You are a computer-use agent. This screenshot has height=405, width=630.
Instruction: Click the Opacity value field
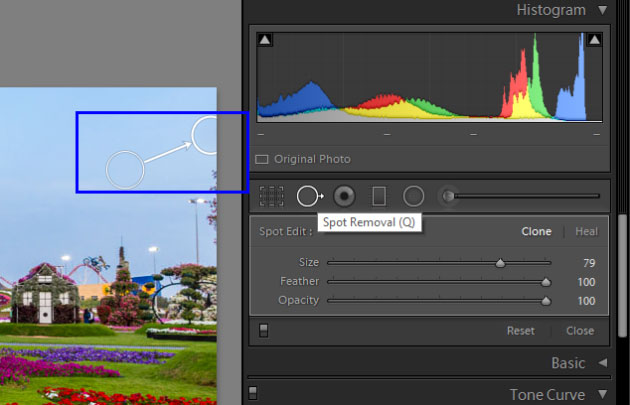(586, 301)
